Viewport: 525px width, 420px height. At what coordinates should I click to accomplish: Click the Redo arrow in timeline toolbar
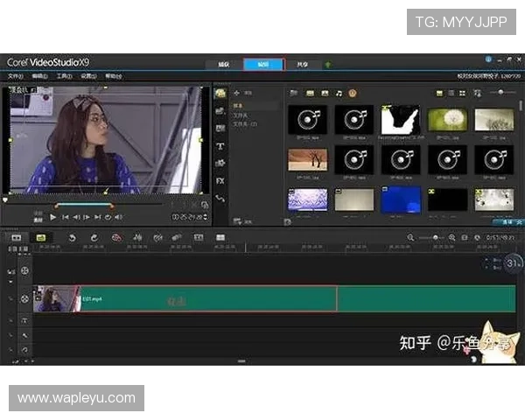(94, 237)
